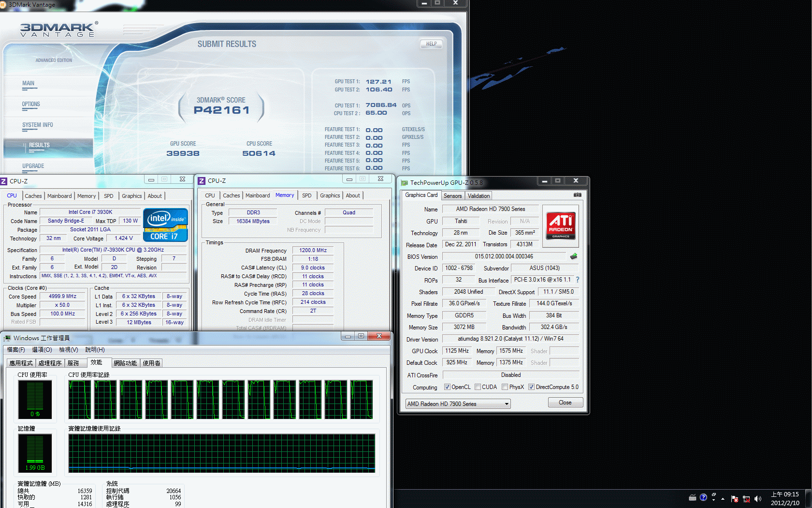
Task: Click the CPU usage meter showing 0 %
Action: point(35,400)
